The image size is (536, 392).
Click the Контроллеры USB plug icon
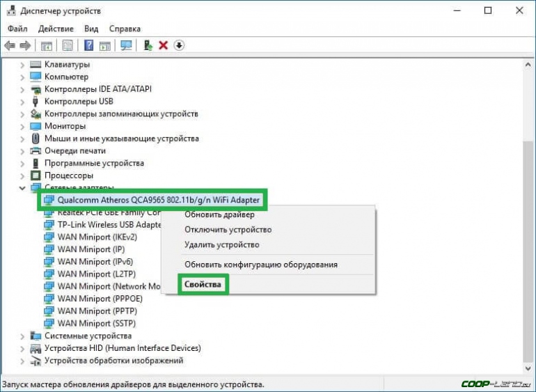[36, 101]
